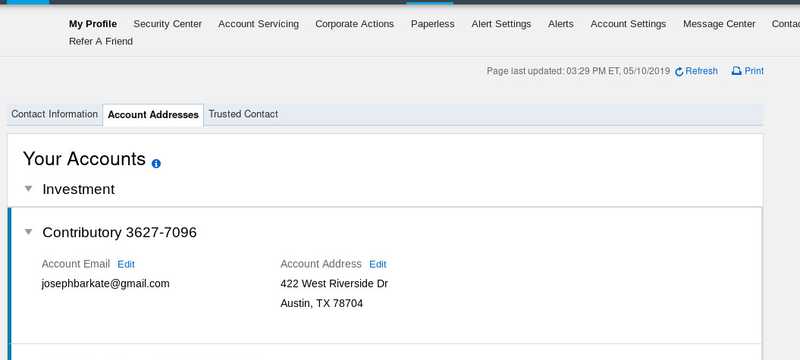Click the Refresh circular arrow icon

pyautogui.click(x=679, y=72)
